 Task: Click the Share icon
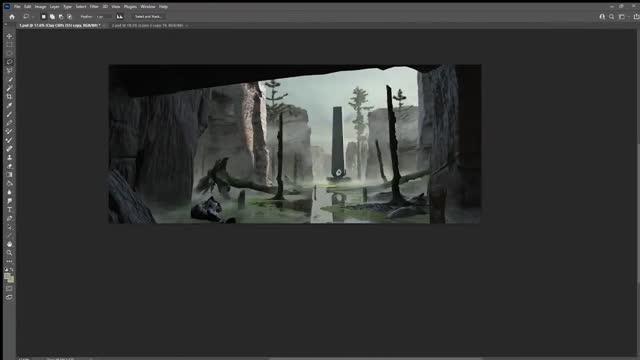636,17
